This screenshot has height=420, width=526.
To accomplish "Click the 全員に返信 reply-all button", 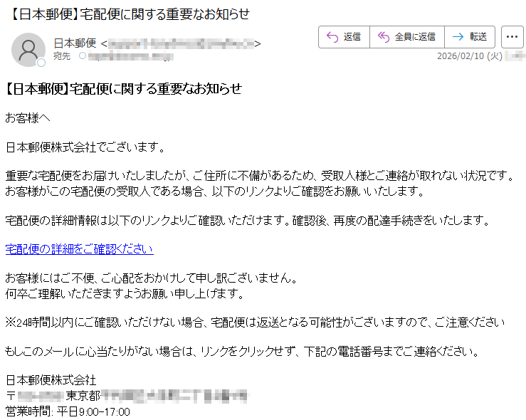I will pos(407,37).
